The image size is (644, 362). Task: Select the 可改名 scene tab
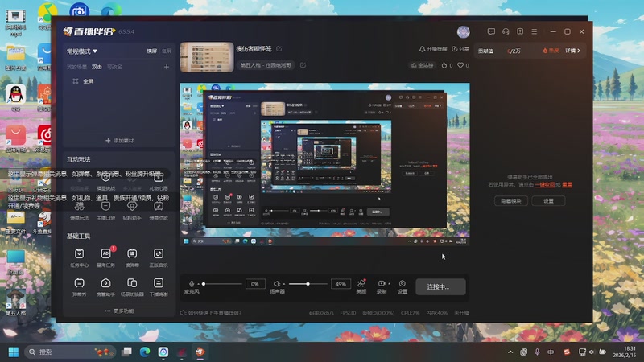pos(114,67)
